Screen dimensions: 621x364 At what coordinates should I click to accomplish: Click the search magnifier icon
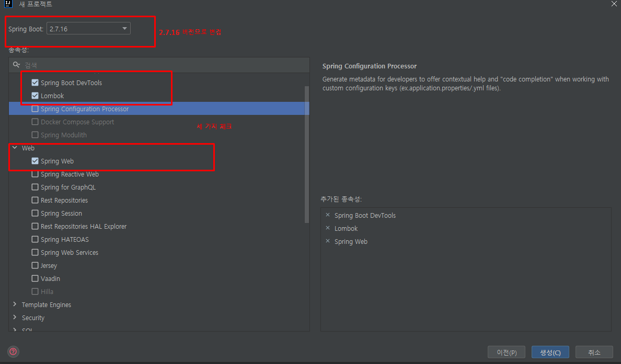pyautogui.click(x=16, y=64)
